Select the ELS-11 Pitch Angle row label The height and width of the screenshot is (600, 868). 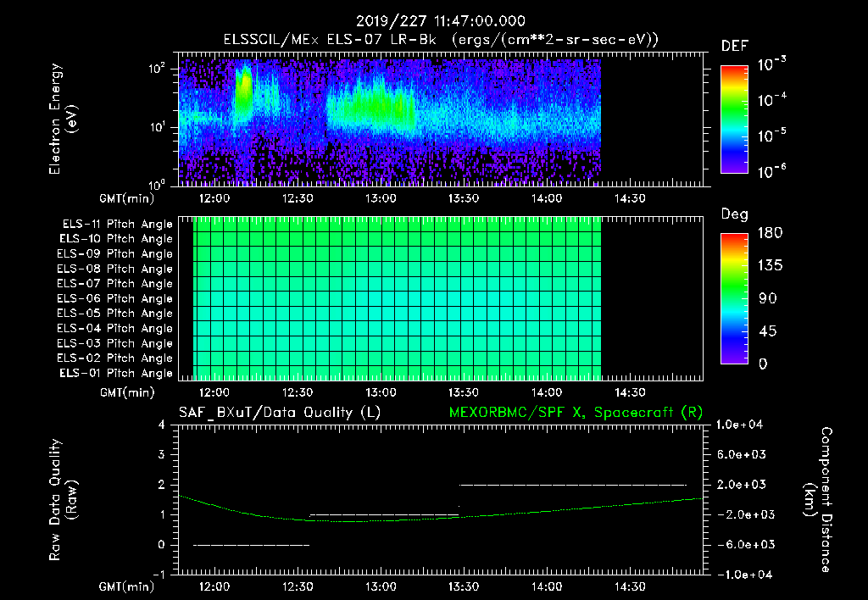(117, 225)
